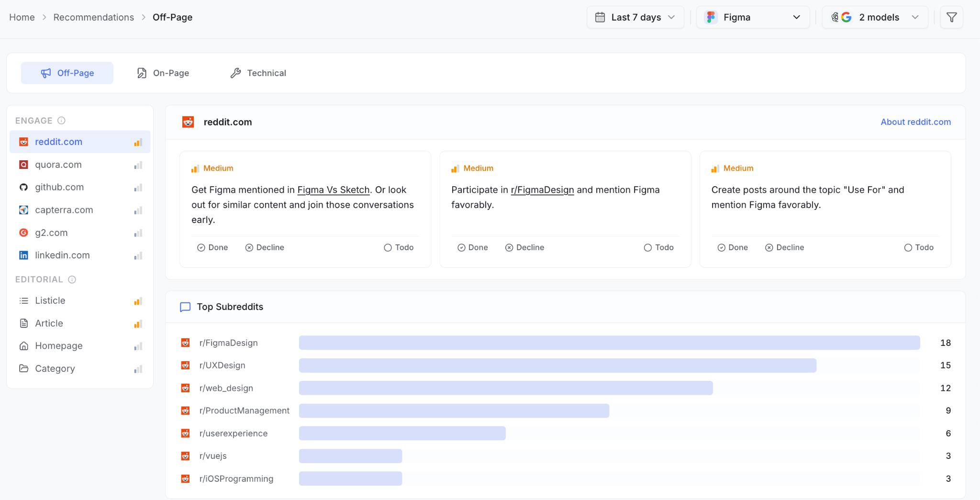Viewport: 980px width, 500px height.
Task: Open the Last 7 days date dropdown
Action: point(635,17)
